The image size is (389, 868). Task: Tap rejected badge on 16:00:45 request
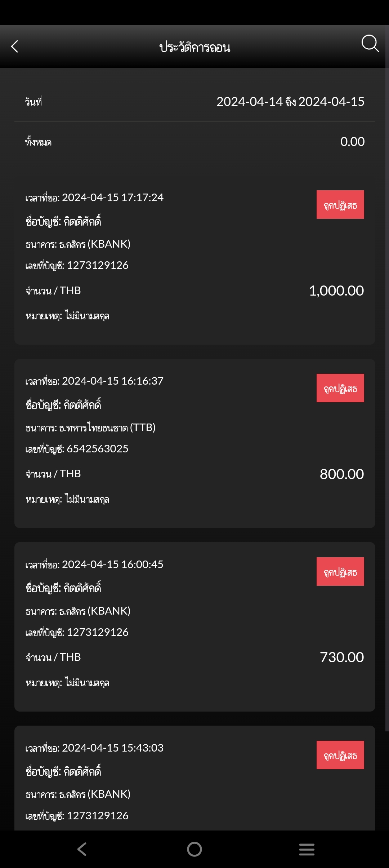(340, 572)
